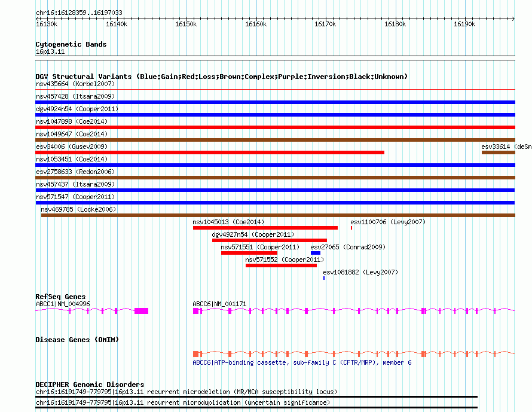
Task: Click the esv27065 small blue gain bar
Action: [x=316, y=253]
